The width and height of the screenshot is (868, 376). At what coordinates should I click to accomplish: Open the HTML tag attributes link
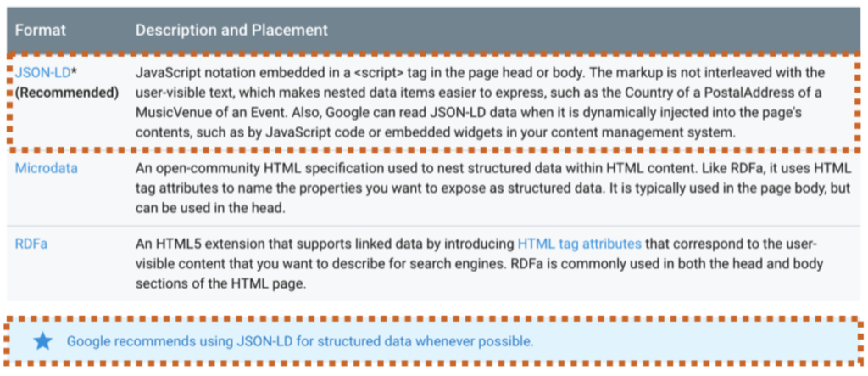(x=580, y=244)
